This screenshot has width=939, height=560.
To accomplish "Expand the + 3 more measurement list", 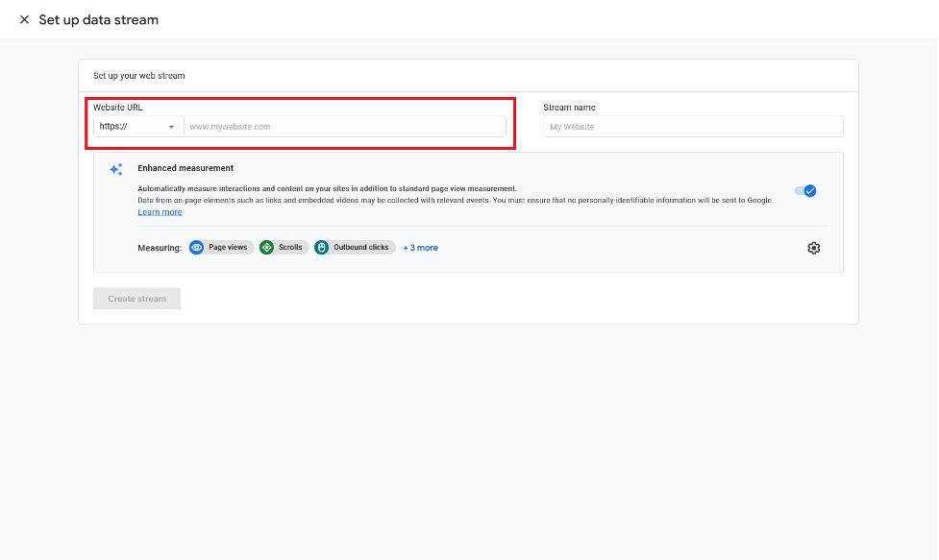I will coord(420,247).
